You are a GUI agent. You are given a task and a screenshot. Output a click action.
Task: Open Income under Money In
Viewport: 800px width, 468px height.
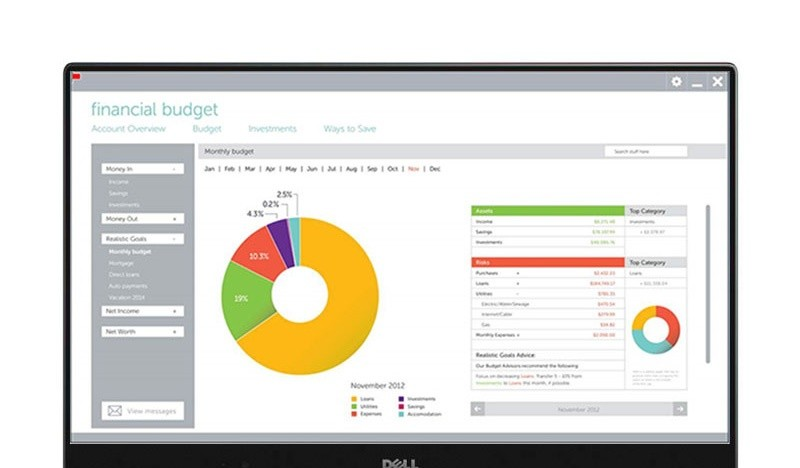pos(118,182)
